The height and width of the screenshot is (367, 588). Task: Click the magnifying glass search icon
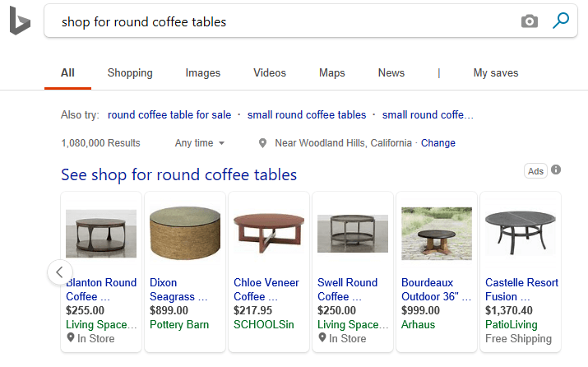[561, 21]
